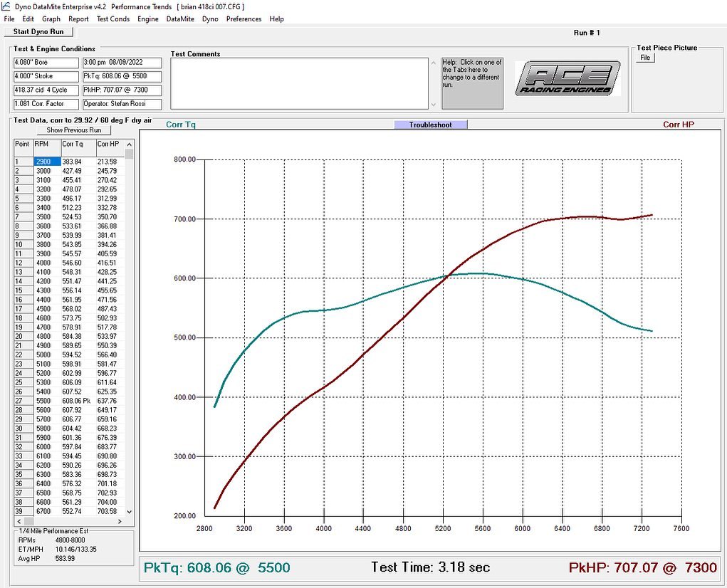The height and width of the screenshot is (588, 727).
Task: Click the 4.000" Stroke field
Action: click(46, 76)
